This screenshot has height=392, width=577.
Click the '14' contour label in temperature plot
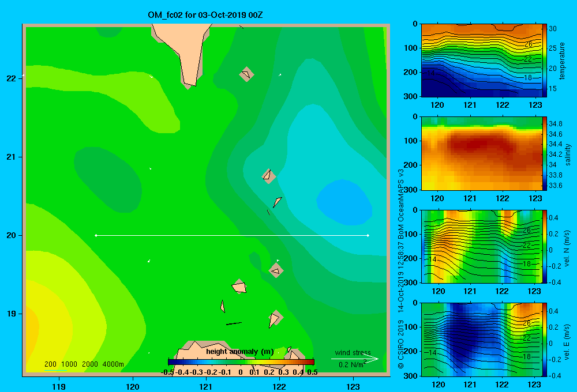point(431,73)
